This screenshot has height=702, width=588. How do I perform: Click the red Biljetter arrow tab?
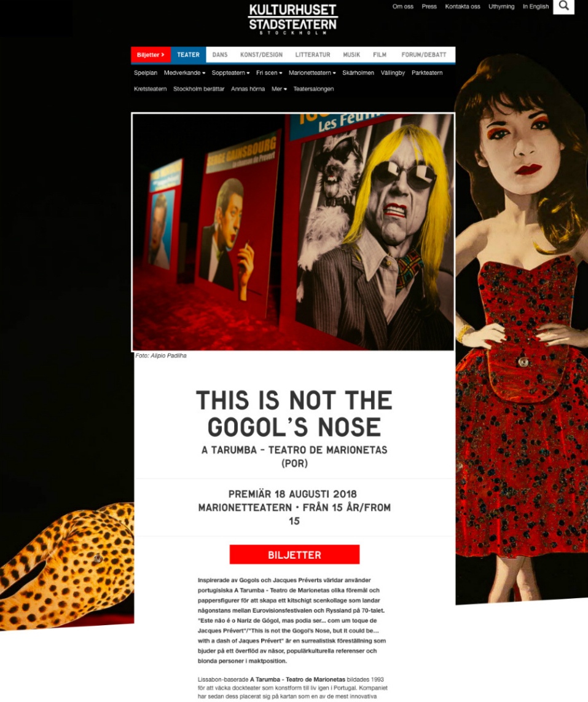[x=151, y=55]
